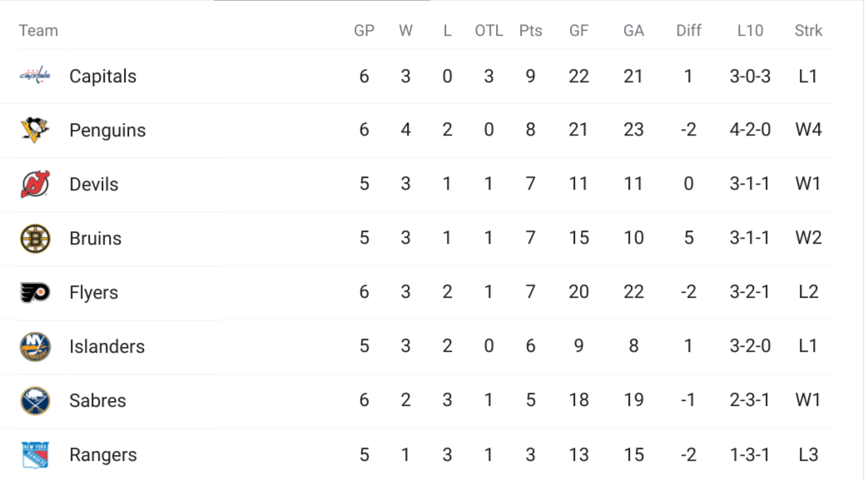Click the Sabres team logo
This screenshot has height=480, width=868.
(35, 400)
